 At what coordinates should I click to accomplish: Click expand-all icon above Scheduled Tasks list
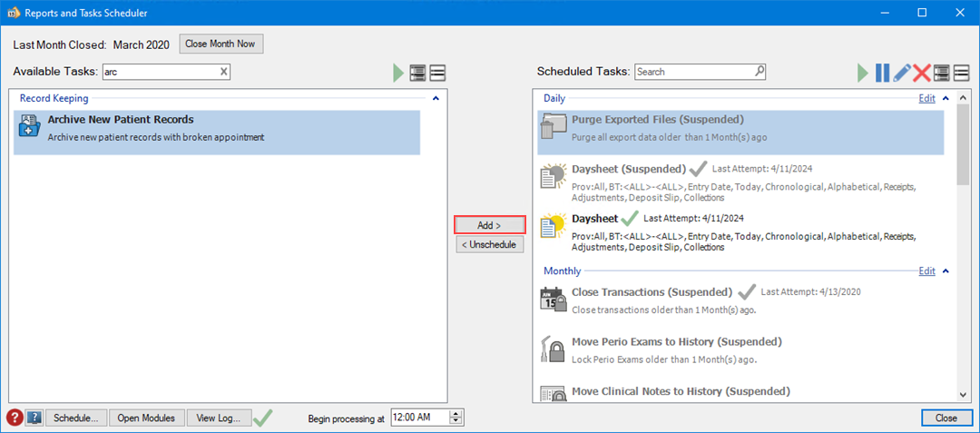(942, 73)
